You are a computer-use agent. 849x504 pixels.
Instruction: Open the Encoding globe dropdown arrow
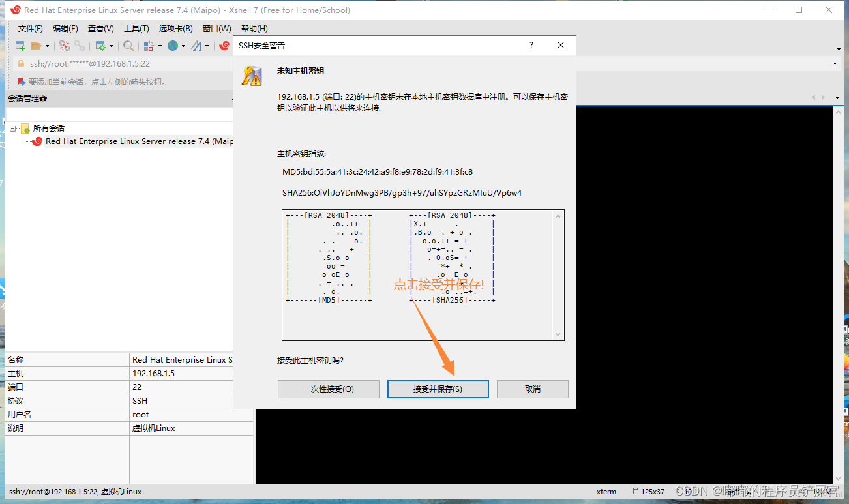[183, 46]
